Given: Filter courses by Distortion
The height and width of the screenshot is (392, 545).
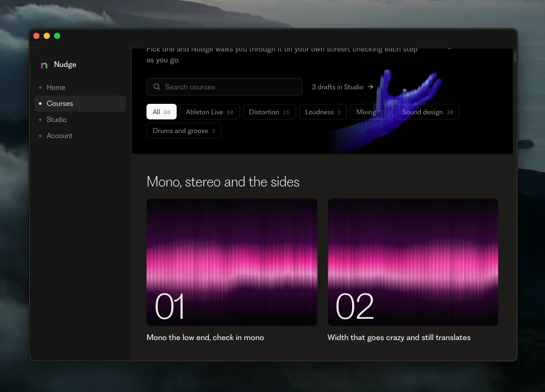Looking at the screenshot, I should point(269,112).
